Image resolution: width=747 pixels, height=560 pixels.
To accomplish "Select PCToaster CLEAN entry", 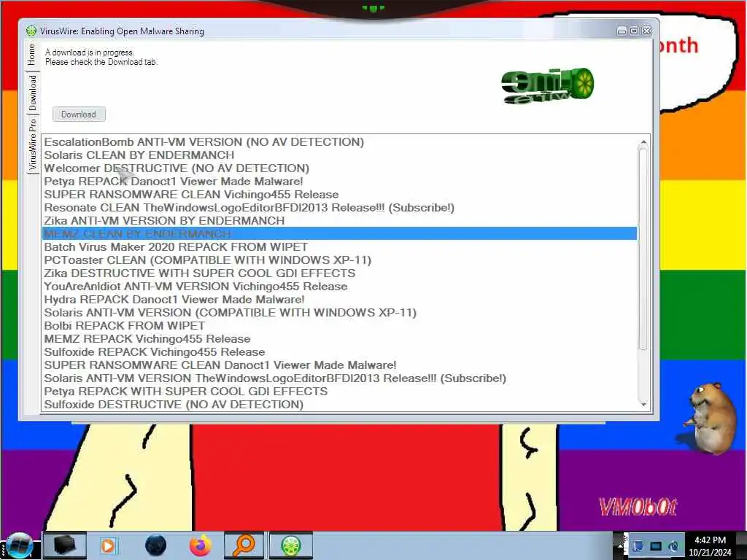I will coord(340,260).
